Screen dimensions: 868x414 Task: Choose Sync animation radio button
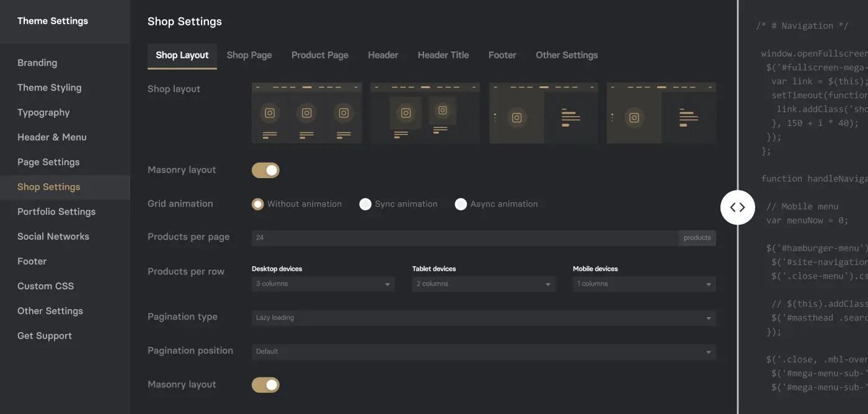pos(366,204)
